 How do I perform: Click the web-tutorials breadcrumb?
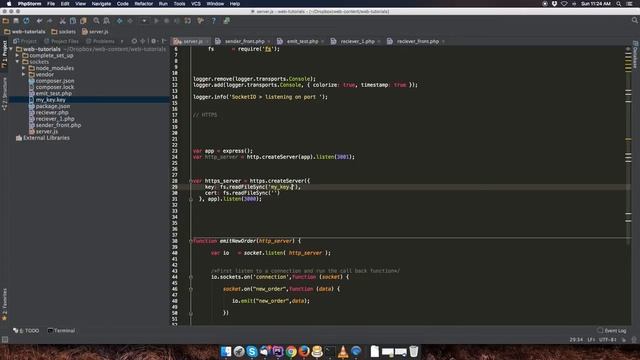[x=25, y=31]
